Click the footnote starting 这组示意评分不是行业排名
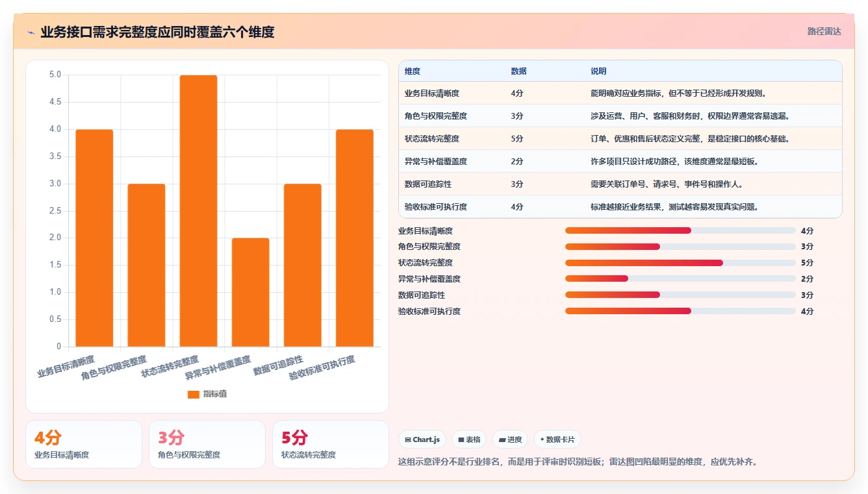The width and height of the screenshot is (868, 494). [578, 462]
